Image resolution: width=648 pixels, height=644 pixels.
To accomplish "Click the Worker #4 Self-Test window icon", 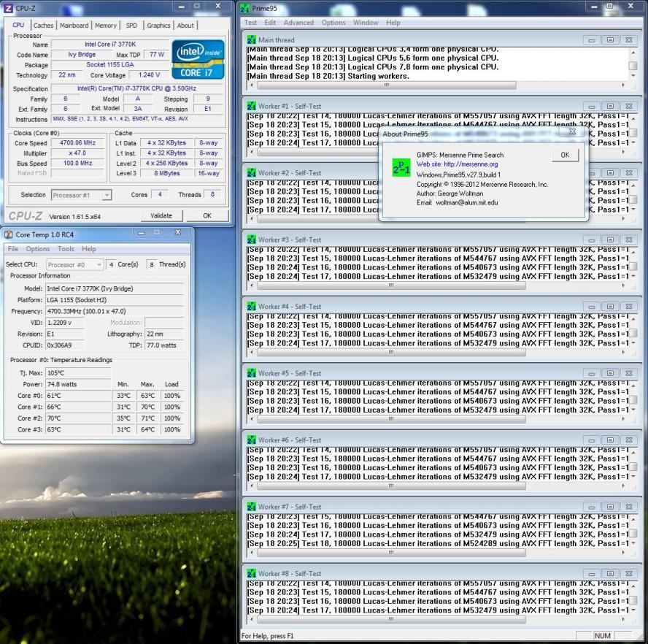I will (x=251, y=307).
